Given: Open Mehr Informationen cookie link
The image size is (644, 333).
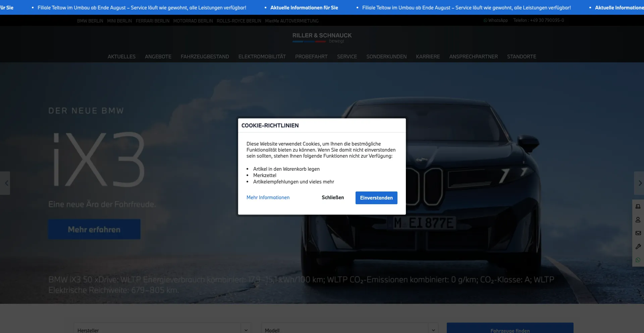Looking at the screenshot, I should [268, 198].
